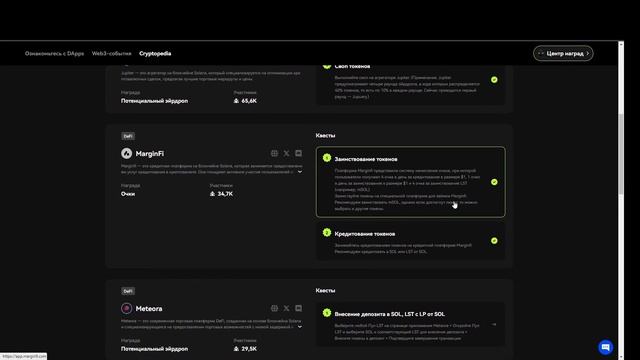Viewport: 640px width, 360px height.
Task: Open Meteora website globe icon
Action: pos(274,308)
